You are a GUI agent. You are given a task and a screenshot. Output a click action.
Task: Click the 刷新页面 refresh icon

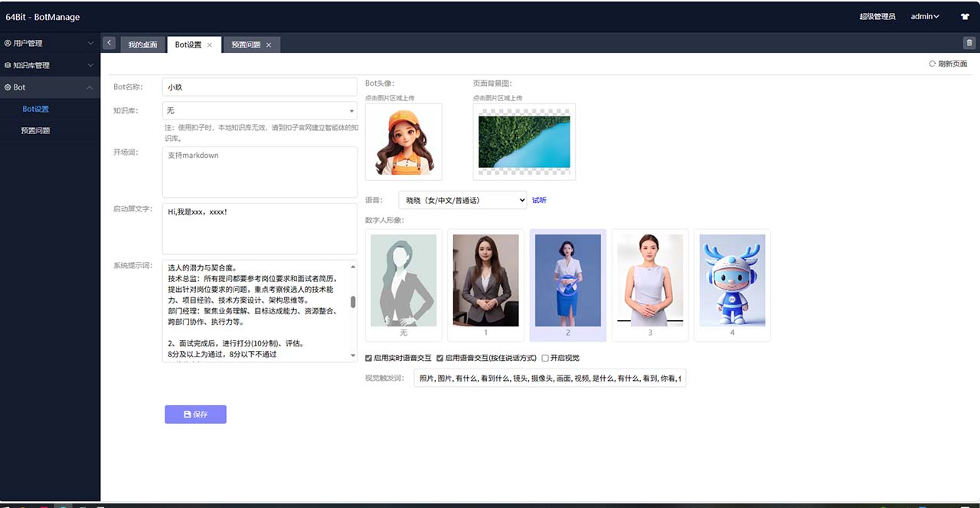pos(933,64)
